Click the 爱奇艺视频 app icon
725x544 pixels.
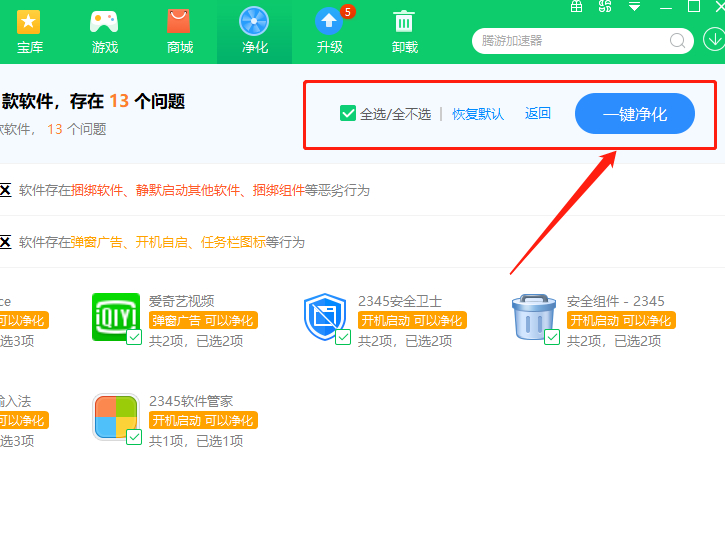(x=116, y=317)
